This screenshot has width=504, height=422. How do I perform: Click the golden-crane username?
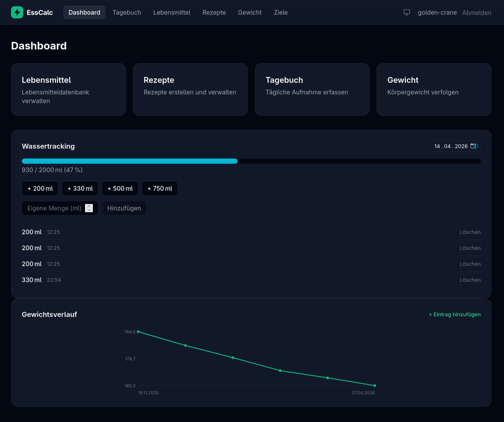437,12
